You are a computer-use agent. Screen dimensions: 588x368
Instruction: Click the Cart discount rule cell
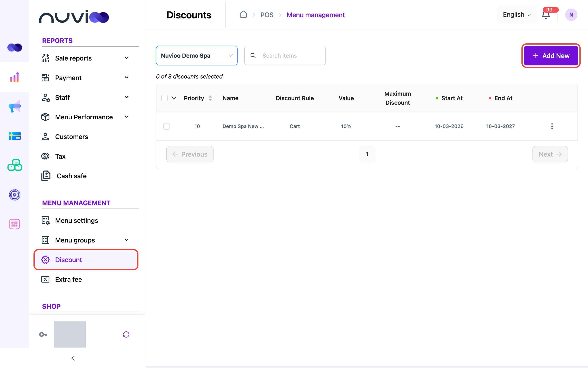click(294, 126)
